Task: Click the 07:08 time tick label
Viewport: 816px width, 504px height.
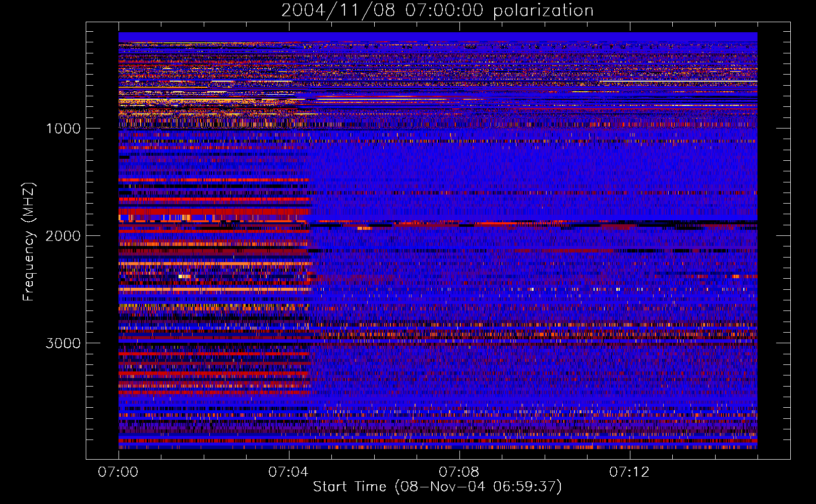Action: click(x=459, y=472)
